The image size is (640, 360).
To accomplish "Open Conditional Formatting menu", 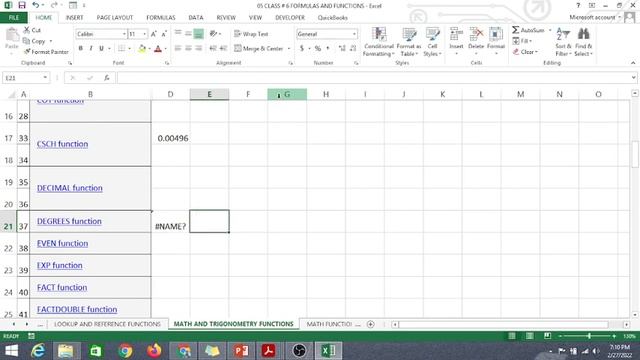I will [x=379, y=42].
